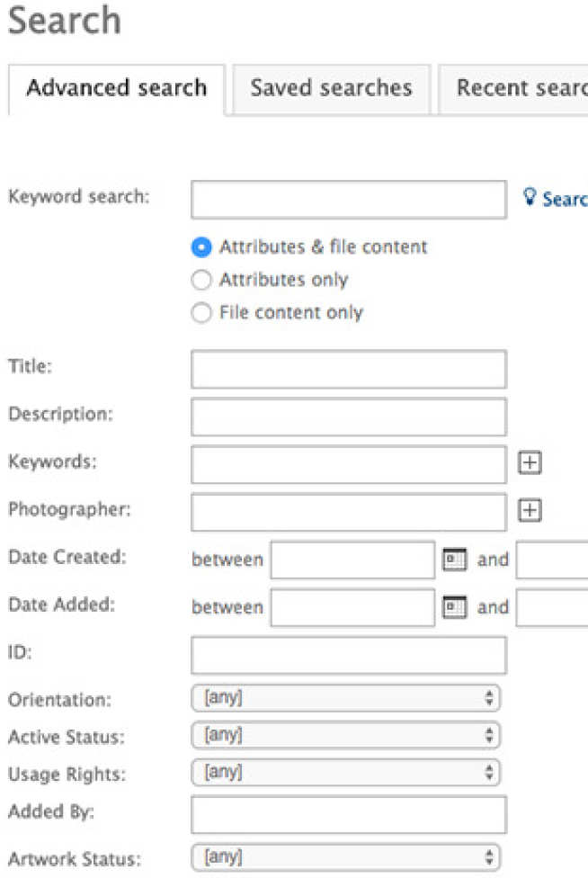Viewport: 588px width, 878px height.
Task: Click the plus icon beside Photographer field
Action: (x=530, y=511)
